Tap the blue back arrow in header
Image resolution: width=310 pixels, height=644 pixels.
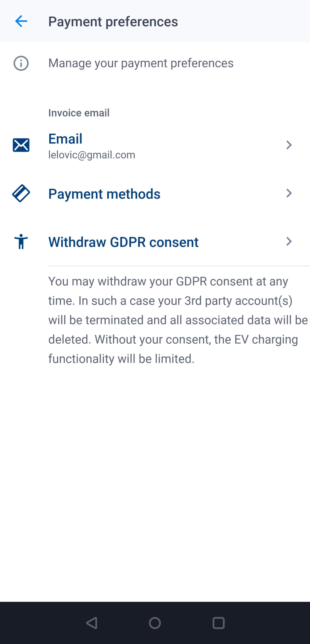(x=21, y=21)
